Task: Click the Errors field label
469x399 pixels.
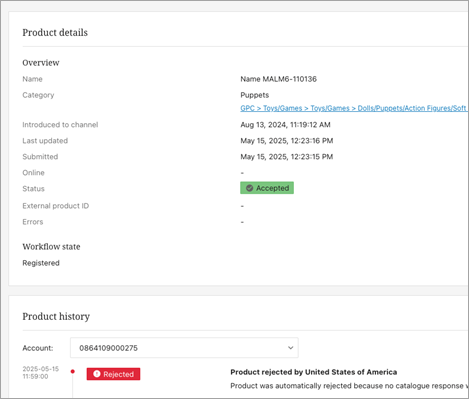Action: tap(33, 222)
